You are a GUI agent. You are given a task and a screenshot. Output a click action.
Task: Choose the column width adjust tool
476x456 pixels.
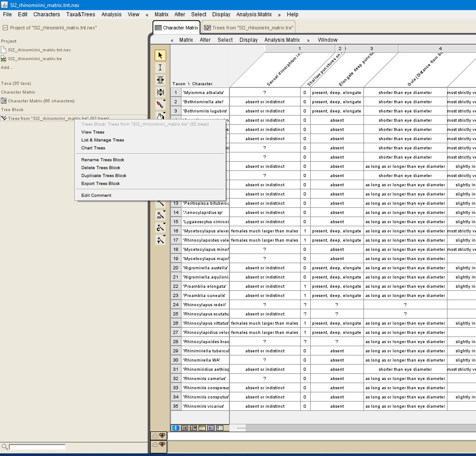click(160, 80)
